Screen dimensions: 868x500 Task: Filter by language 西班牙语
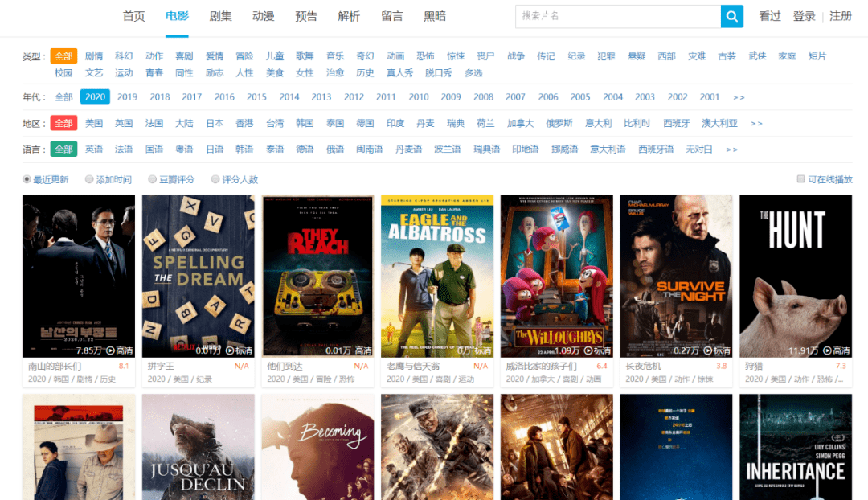[656, 150]
